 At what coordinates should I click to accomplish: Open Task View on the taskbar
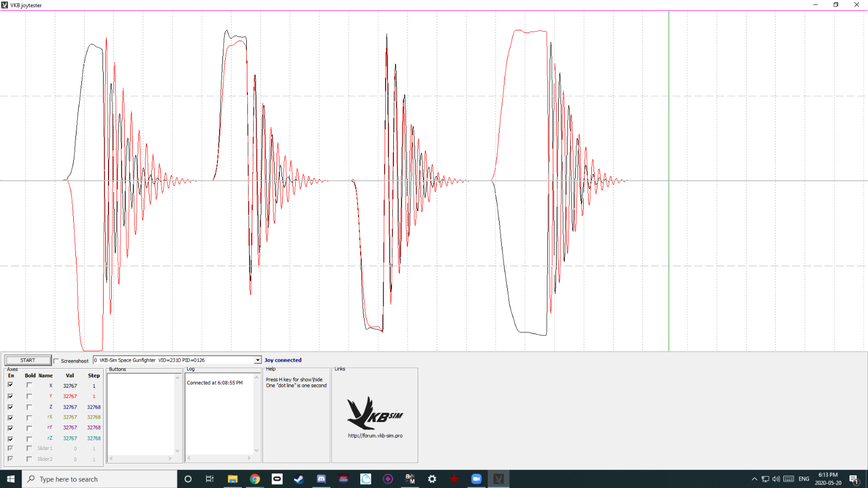point(210,479)
